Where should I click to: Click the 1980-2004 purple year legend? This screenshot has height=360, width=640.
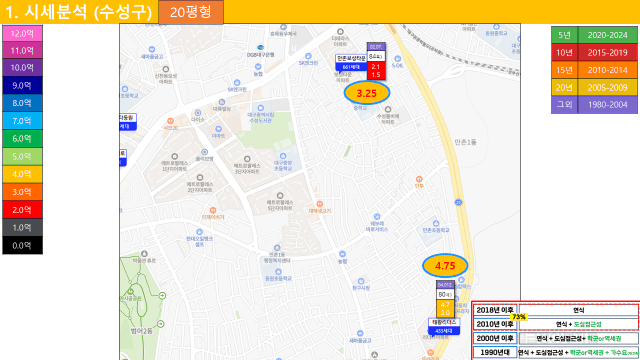(607, 105)
